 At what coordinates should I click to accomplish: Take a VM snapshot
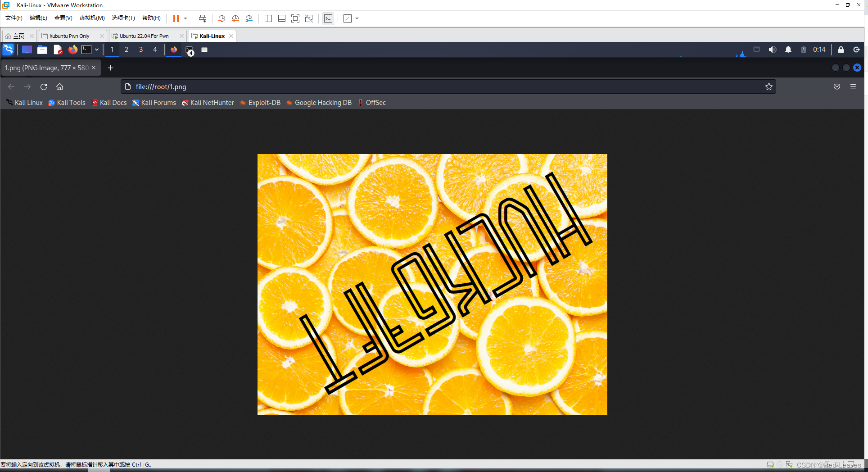point(222,18)
